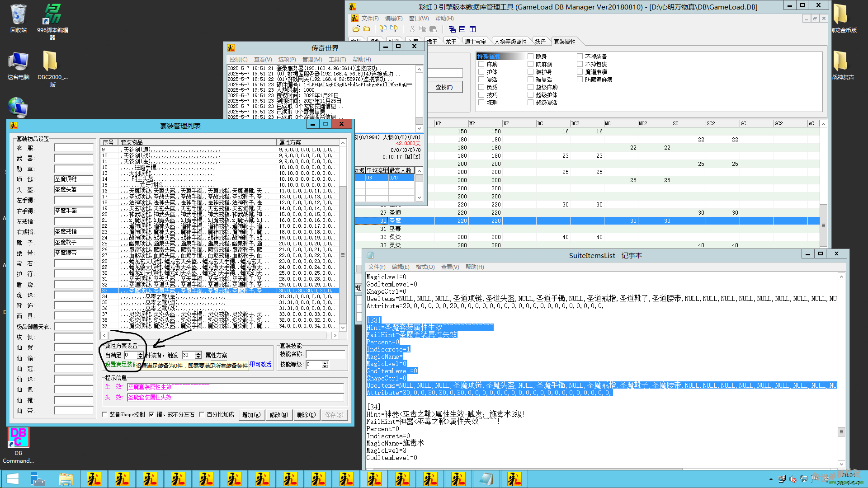Tick the 麻痹 checkbox
Image resolution: width=868 pixels, height=488 pixels.
(x=481, y=64)
